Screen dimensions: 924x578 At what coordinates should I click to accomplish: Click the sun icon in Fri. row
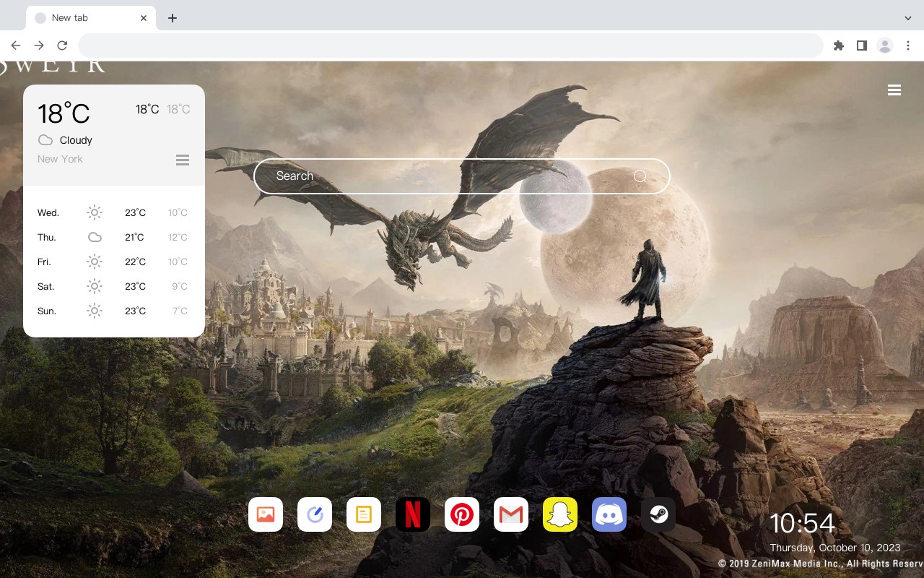pyautogui.click(x=95, y=262)
